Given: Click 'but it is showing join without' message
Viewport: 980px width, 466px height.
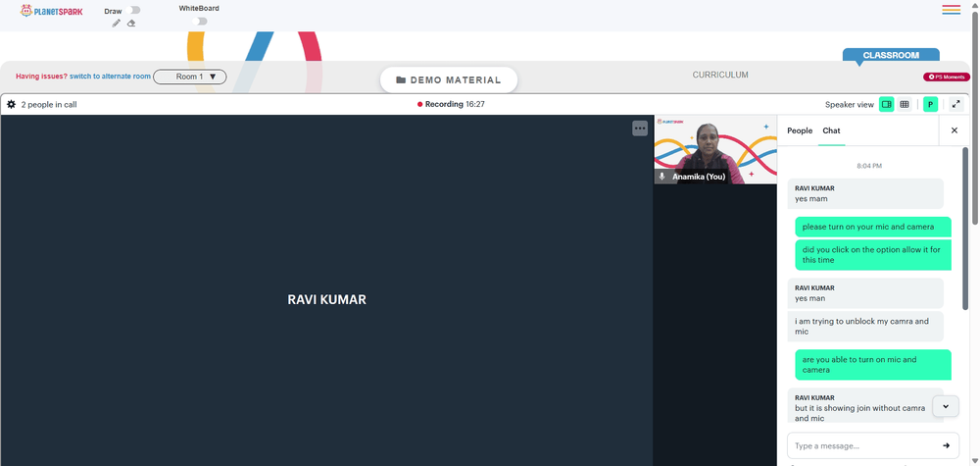Looking at the screenshot, I should (865, 405).
